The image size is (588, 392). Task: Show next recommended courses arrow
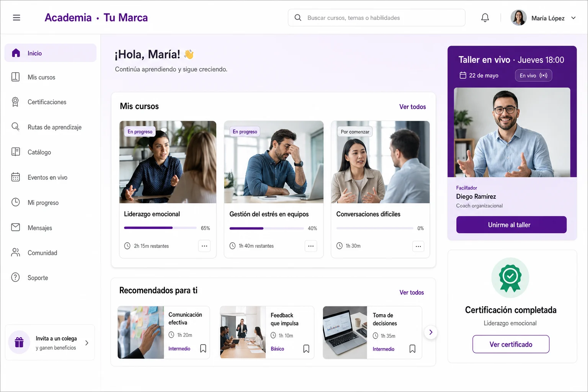pyautogui.click(x=431, y=332)
